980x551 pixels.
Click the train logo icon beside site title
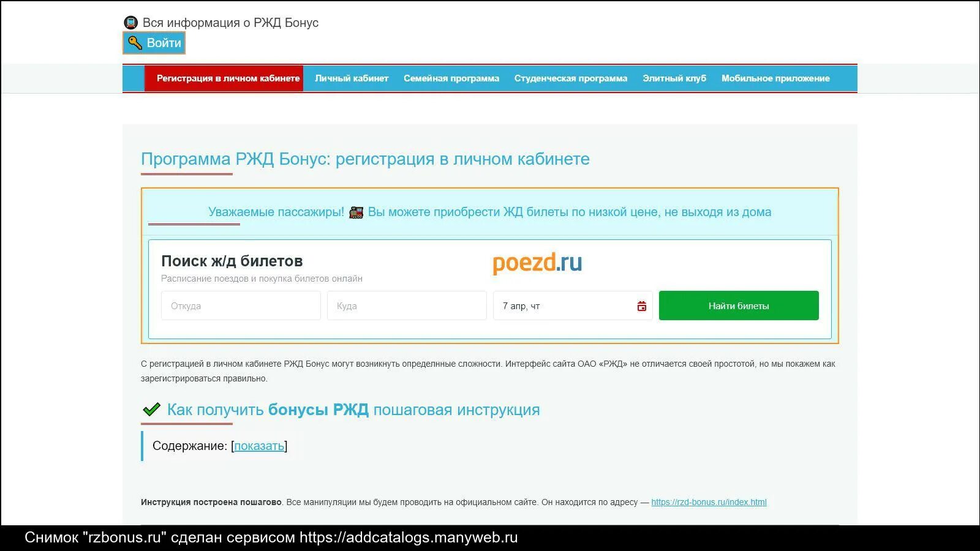click(130, 23)
